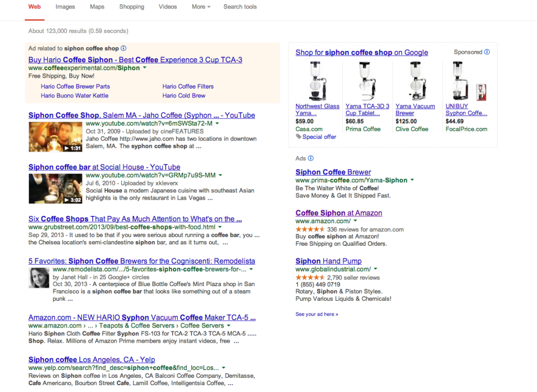Select the Web search tab
Screen dimensions: 537x392
pyautogui.click(x=35, y=7)
